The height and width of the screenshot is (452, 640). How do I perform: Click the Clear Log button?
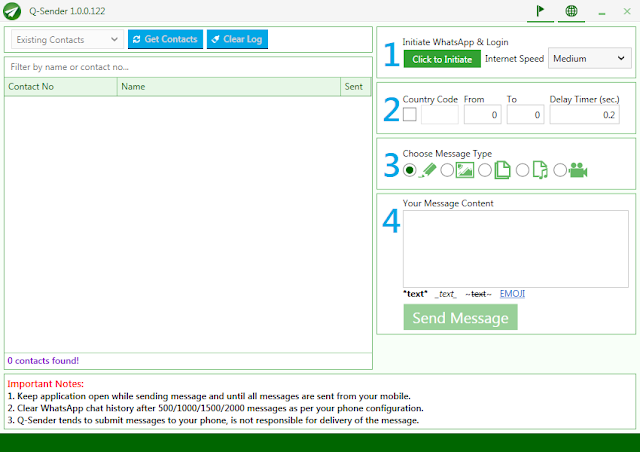coord(237,39)
